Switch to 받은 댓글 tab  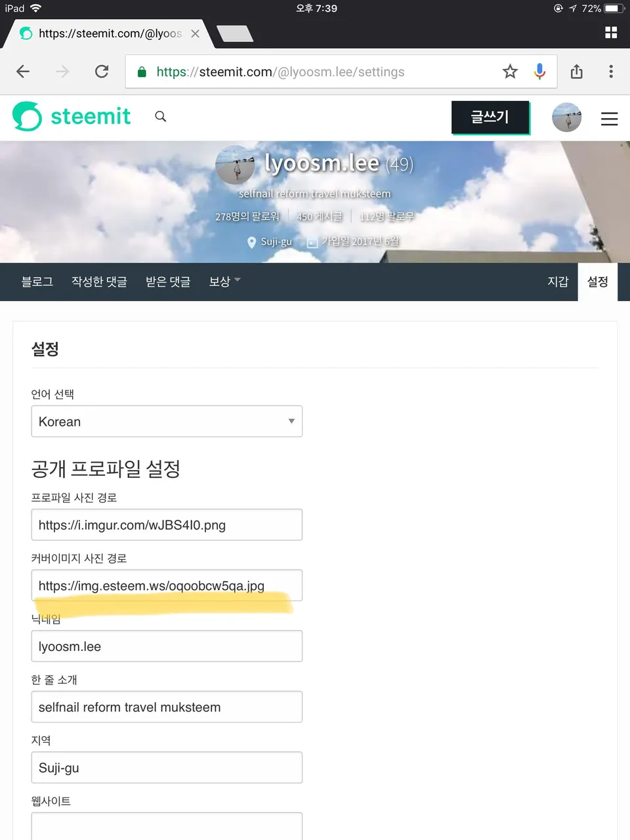[168, 282]
